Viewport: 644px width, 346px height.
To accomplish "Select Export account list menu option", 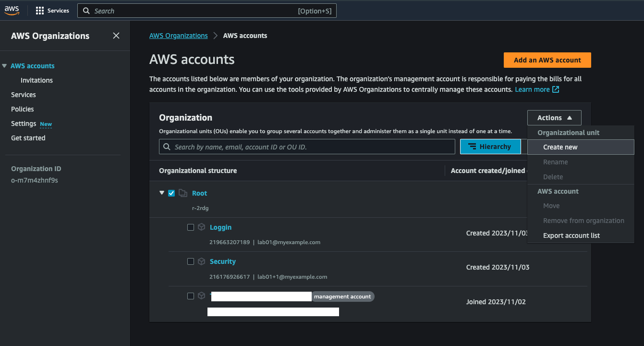I will point(571,235).
